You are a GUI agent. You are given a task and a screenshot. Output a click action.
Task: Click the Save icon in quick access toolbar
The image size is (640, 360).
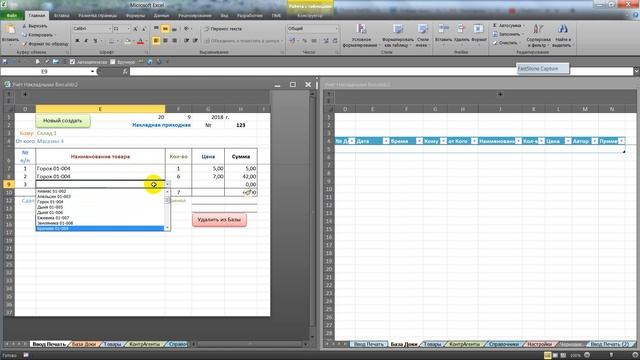point(4,62)
